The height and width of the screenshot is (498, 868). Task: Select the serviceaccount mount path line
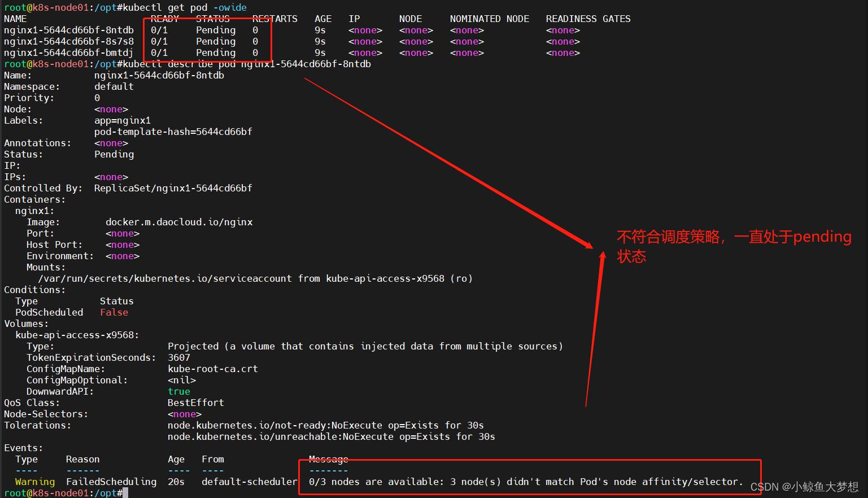pyautogui.click(x=255, y=278)
